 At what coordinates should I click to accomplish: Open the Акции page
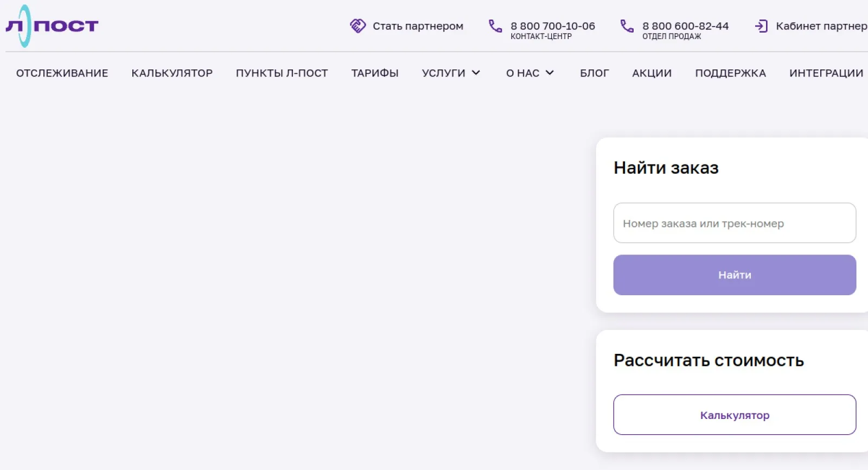coord(652,73)
